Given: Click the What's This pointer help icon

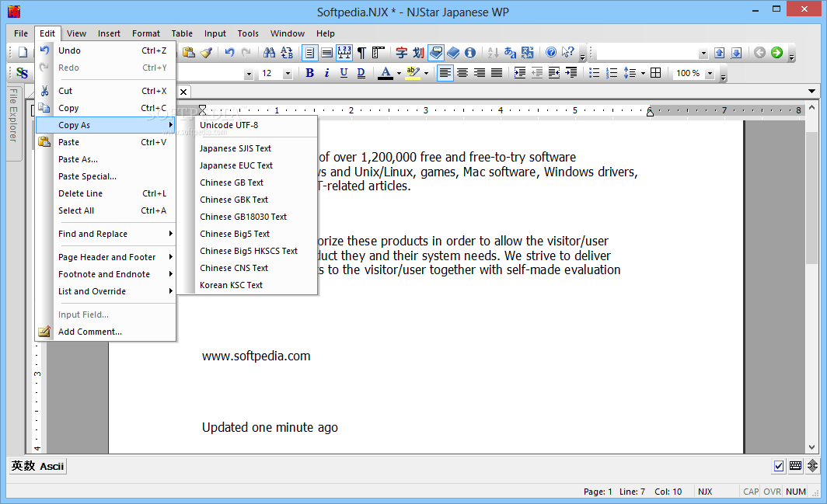Looking at the screenshot, I should click(568, 52).
